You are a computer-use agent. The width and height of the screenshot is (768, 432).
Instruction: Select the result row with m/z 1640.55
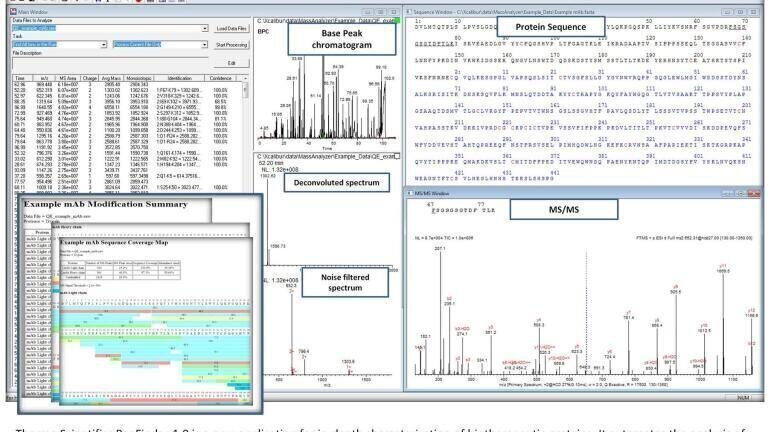(127, 108)
